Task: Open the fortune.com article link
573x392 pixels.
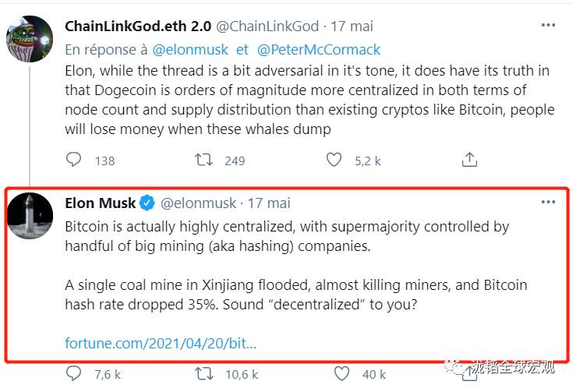Action: click(161, 343)
